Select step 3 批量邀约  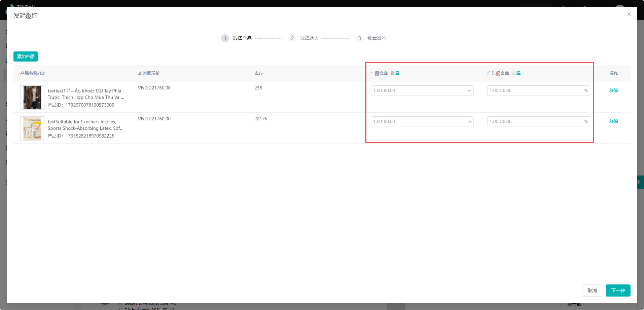371,38
